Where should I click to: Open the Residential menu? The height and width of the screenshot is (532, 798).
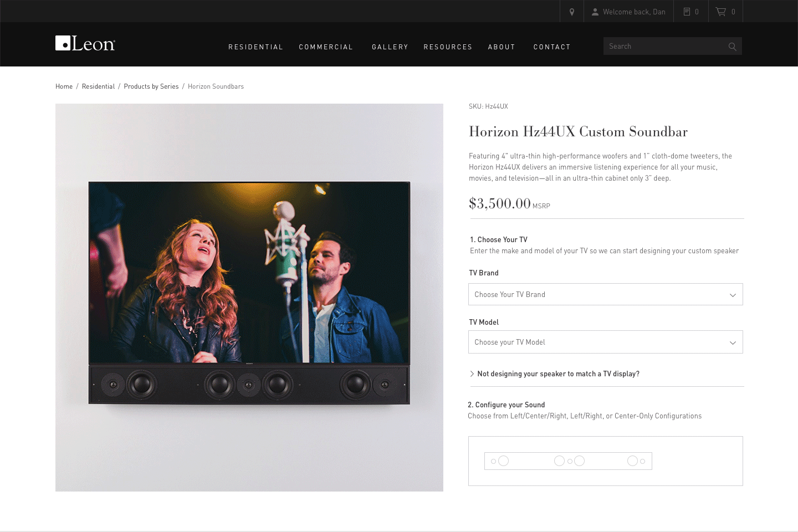point(255,47)
